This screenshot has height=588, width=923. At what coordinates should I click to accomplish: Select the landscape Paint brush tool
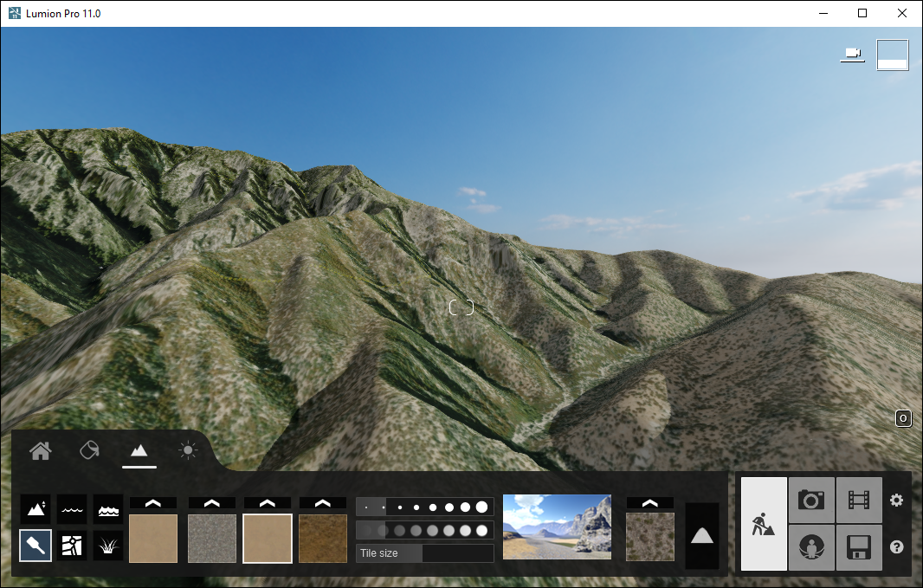[35, 545]
